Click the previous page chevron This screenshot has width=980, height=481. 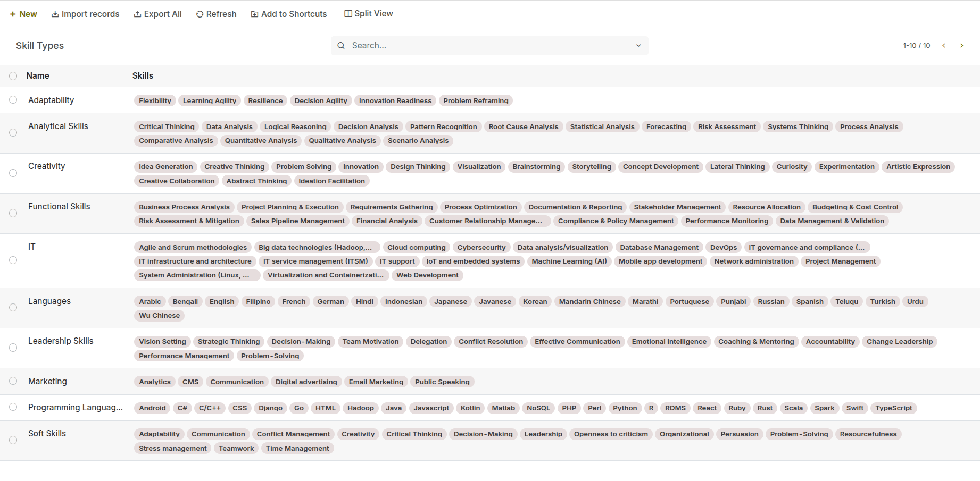click(944, 45)
